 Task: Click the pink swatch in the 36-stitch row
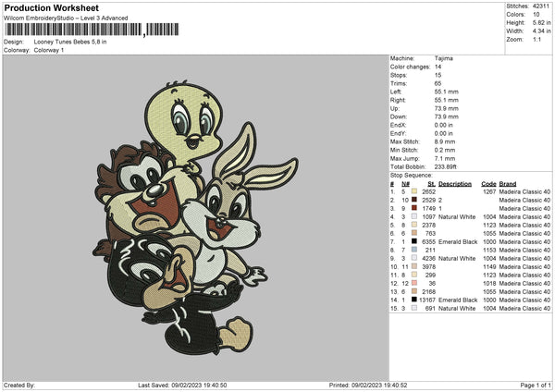pyautogui.click(x=414, y=284)
